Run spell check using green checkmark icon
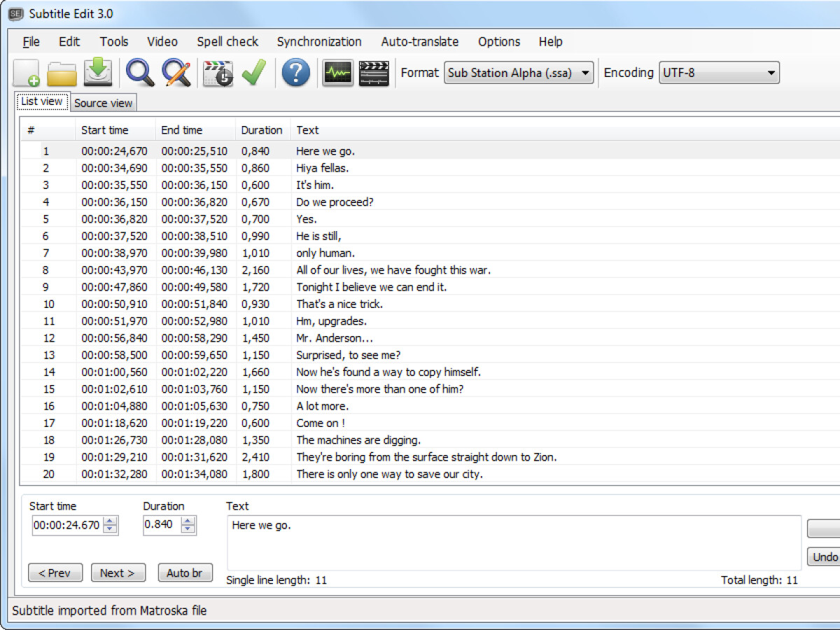840x630 pixels. 253,73
